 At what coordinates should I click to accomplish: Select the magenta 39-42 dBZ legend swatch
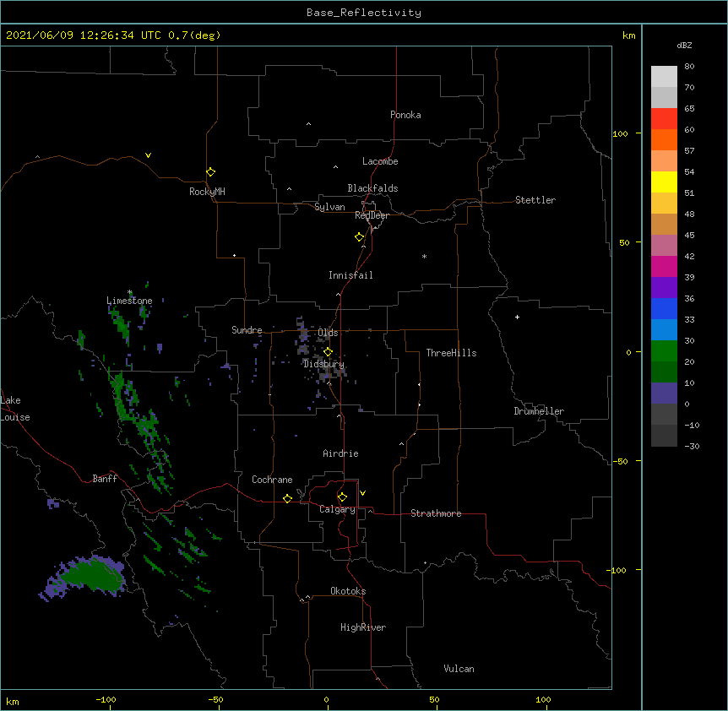pyautogui.click(x=664, y=266)
